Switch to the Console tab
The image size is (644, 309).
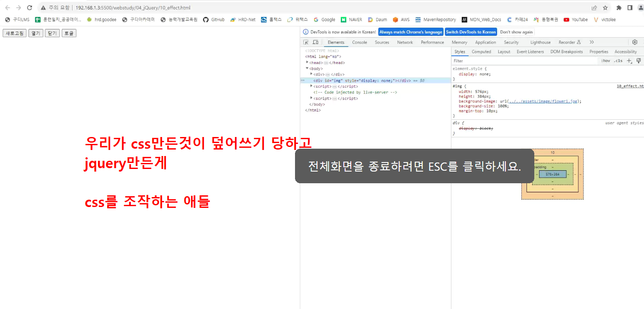click(x=359, y=42)
